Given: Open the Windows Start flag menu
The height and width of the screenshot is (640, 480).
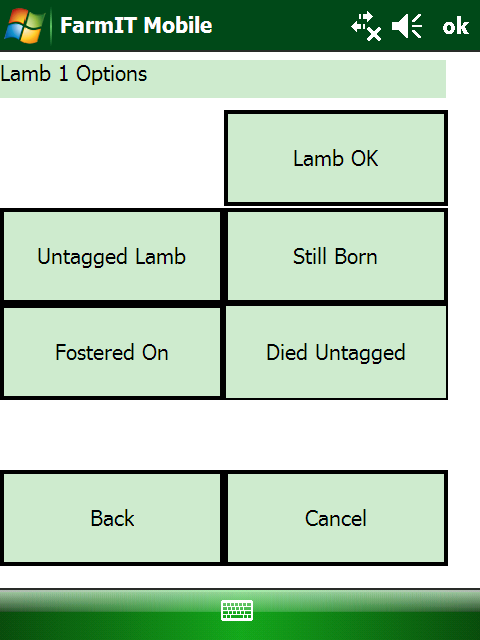Looking at the screenshot, I should point(24,25).
